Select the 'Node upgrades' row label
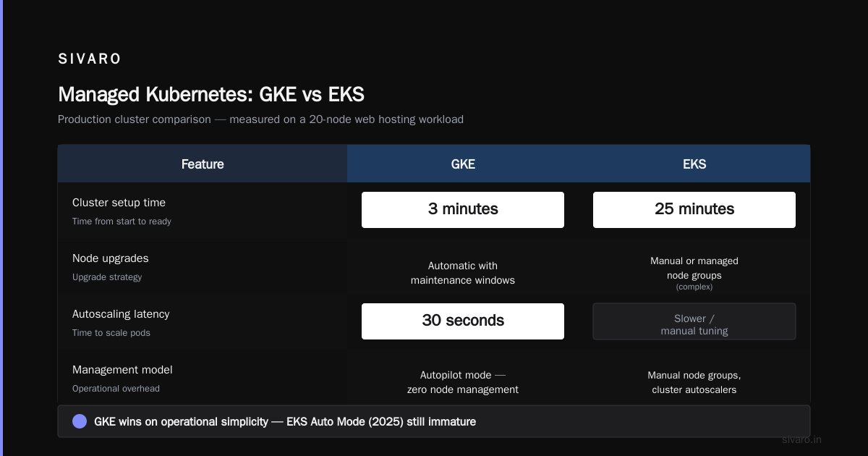This screenshot has height=456, width=868. click(110, 258)
